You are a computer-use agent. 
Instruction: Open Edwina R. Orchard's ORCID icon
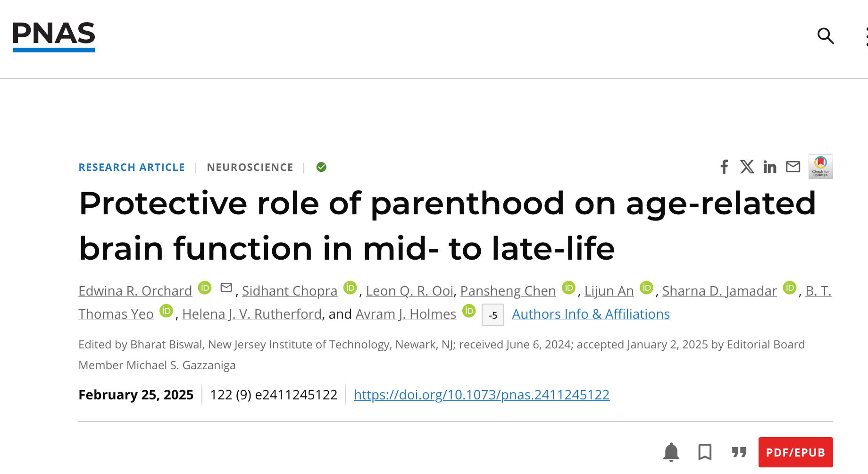205,288
